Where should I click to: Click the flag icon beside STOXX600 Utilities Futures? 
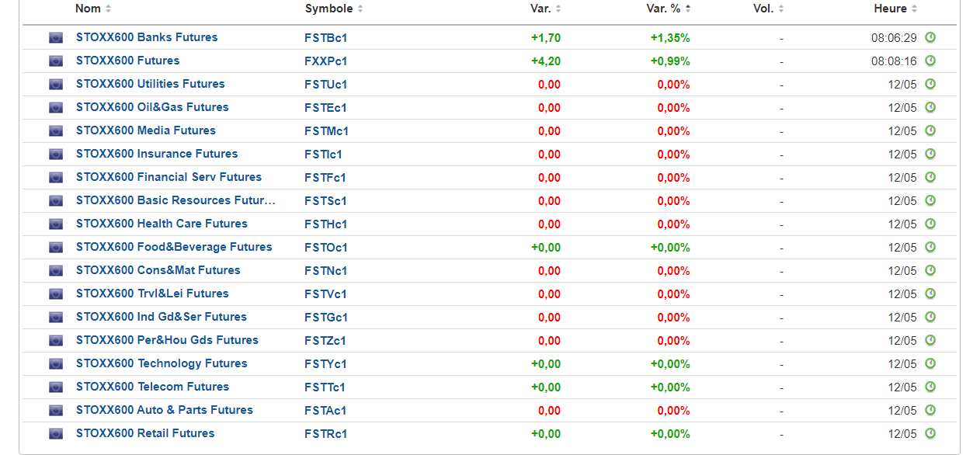pyautogui.click(x=56, y=84)
